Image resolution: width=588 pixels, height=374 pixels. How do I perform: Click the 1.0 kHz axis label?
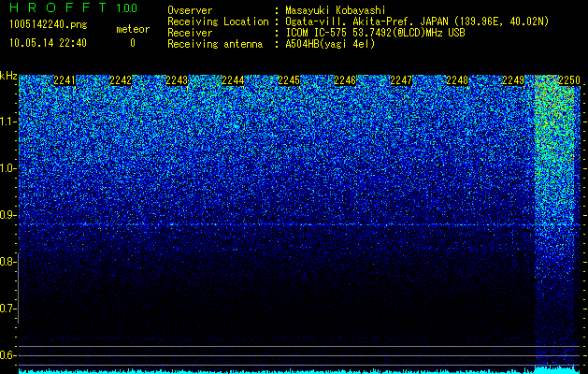tap(7, 168)
